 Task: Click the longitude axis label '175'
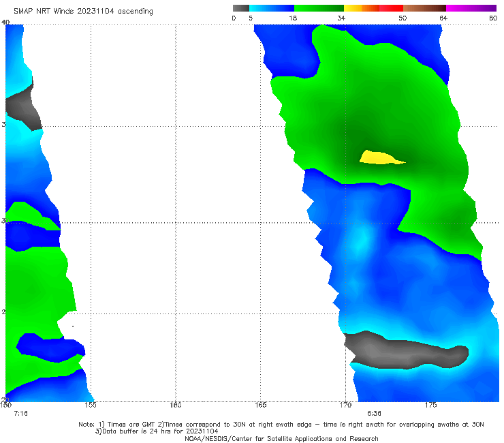click(x=430, y=405)
